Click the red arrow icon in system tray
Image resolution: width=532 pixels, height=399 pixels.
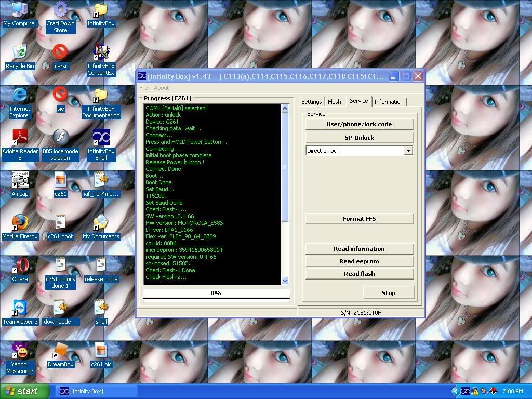493,391
